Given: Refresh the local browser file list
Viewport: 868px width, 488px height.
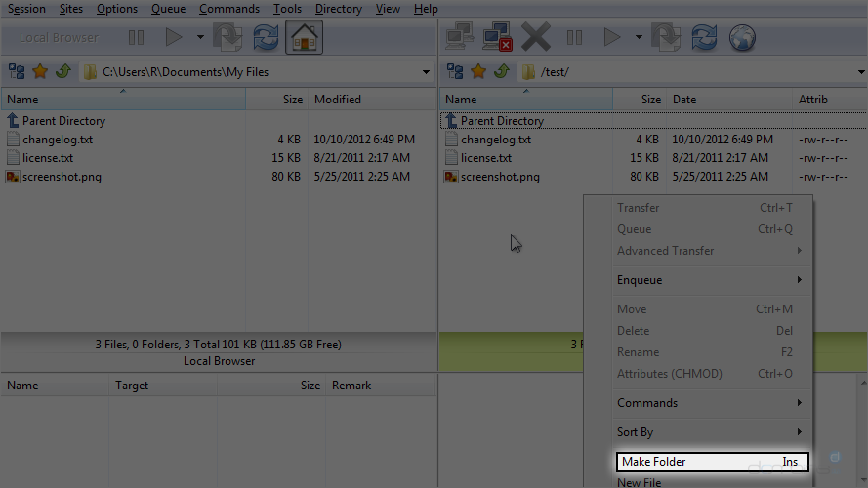Looking at the screenshot, I should pyautogui.click(x=266, y=38).
